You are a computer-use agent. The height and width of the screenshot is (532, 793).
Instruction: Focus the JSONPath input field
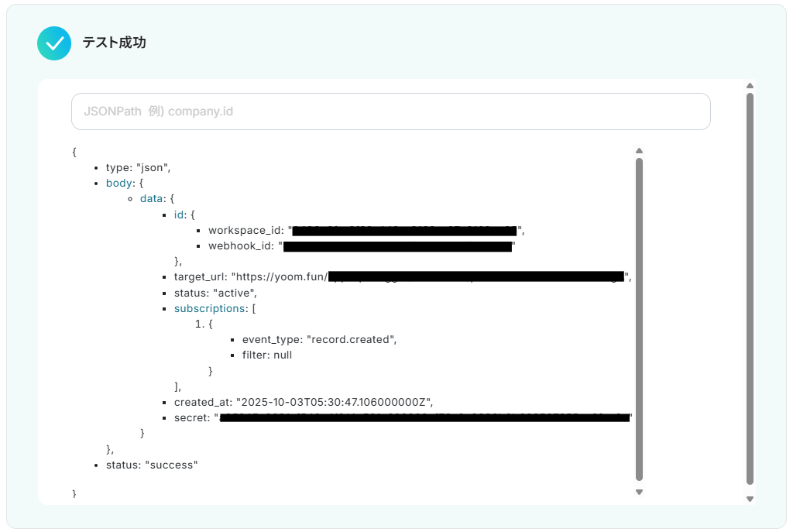click(390, 112)
